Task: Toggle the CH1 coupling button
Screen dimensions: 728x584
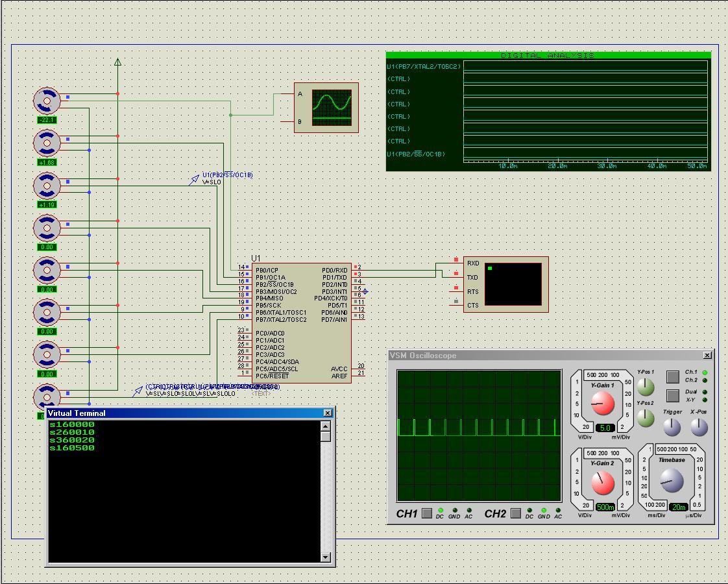Action: [426, 513]
